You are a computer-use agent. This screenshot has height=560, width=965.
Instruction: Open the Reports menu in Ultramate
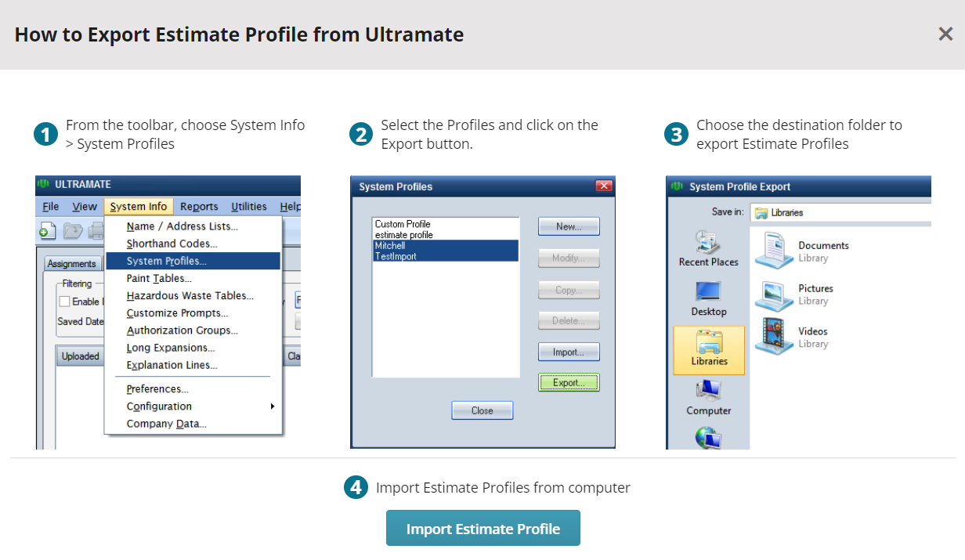point(199,207)
